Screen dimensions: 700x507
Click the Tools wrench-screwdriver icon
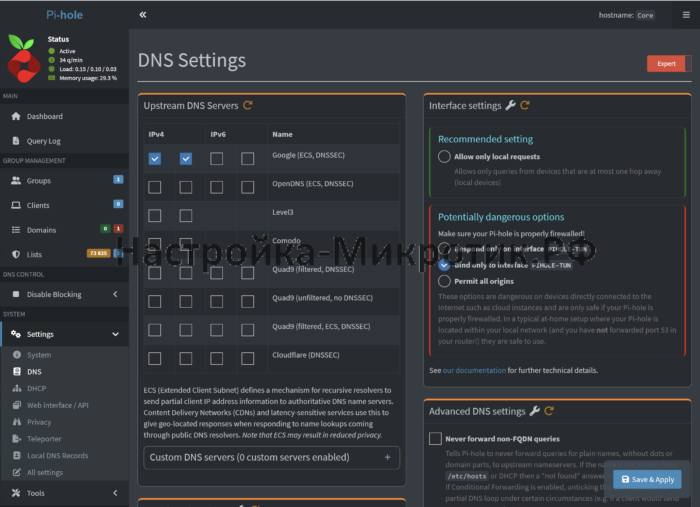click(16, 493)
